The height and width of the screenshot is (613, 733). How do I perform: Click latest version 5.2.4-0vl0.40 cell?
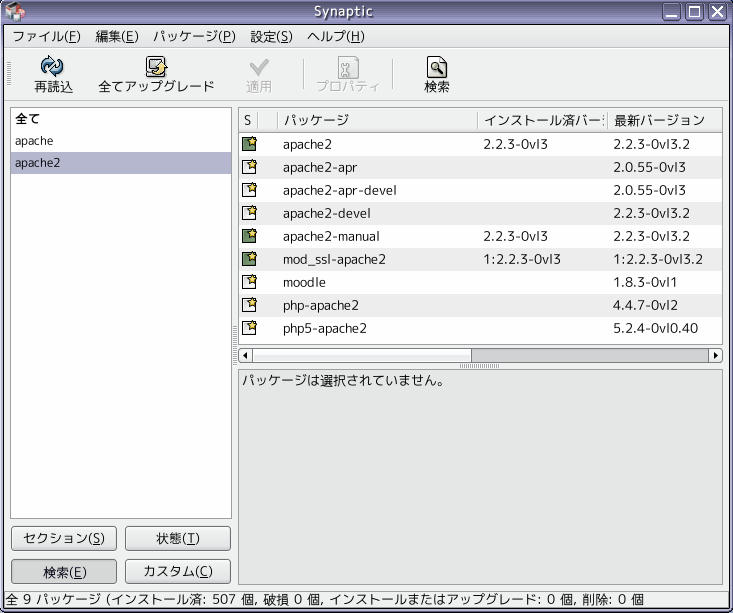[655, 328]
